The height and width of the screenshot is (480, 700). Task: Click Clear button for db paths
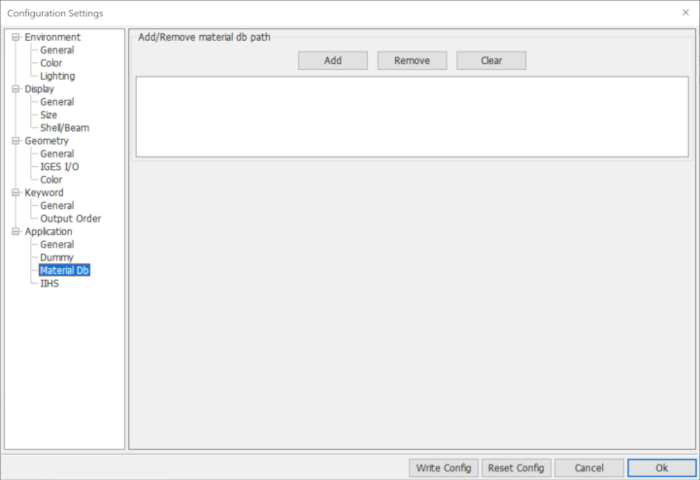pos(491,60)
